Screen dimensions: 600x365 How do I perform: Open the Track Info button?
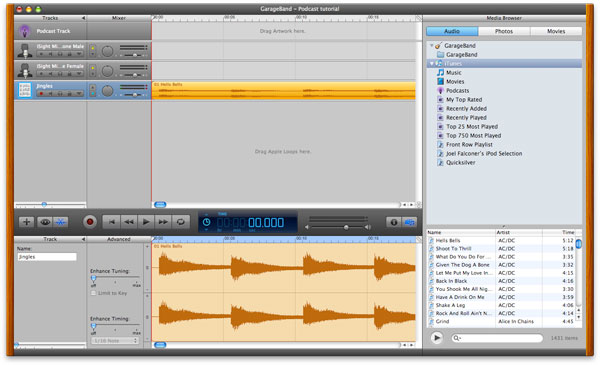[x=394, y=222]
